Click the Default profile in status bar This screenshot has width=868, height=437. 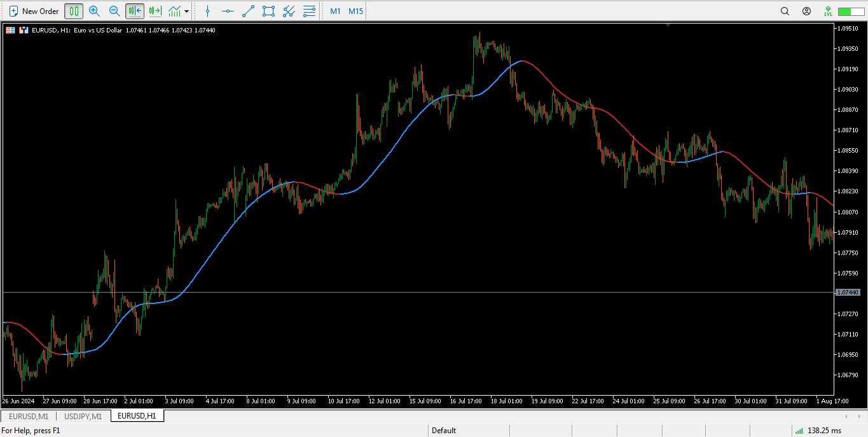tap(444, 431)
